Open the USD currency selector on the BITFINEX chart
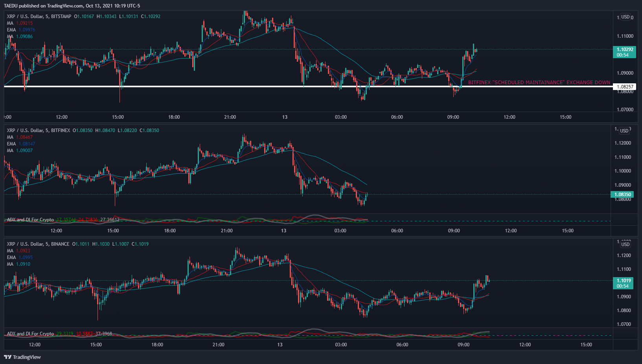Image resolution: width=642 pixels, height=364 pixels. (x=624, y=131)
